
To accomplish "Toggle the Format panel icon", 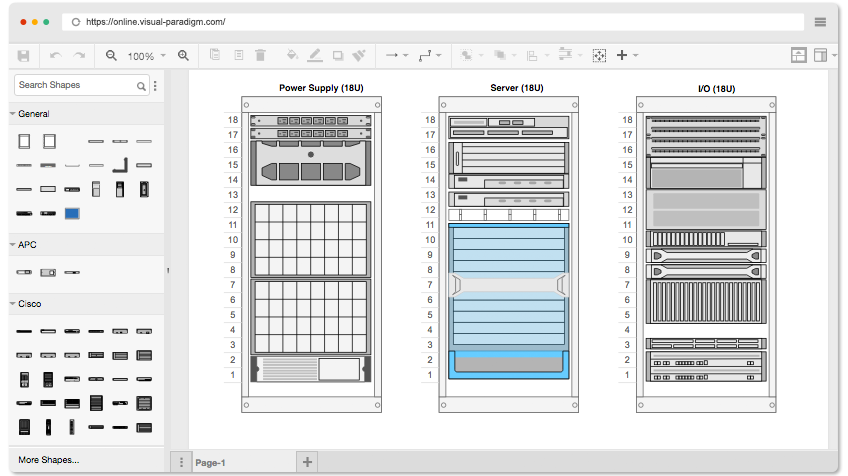I will 820,55.
